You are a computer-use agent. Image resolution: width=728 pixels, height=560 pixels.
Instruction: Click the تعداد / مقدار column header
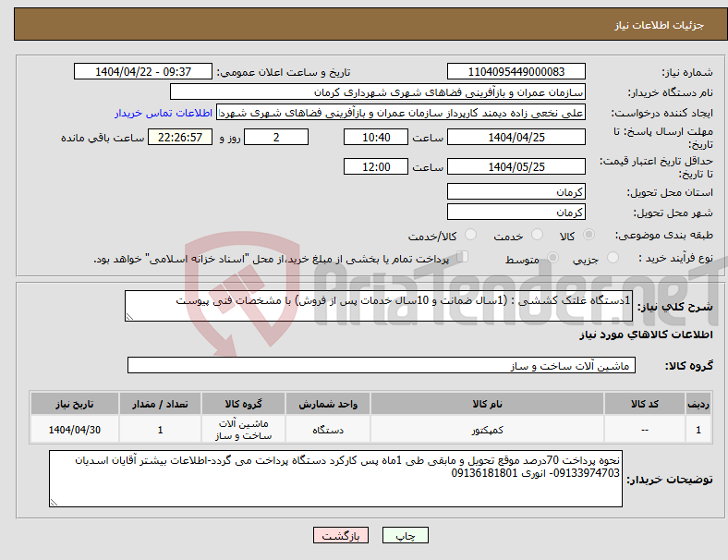(160, 404)
